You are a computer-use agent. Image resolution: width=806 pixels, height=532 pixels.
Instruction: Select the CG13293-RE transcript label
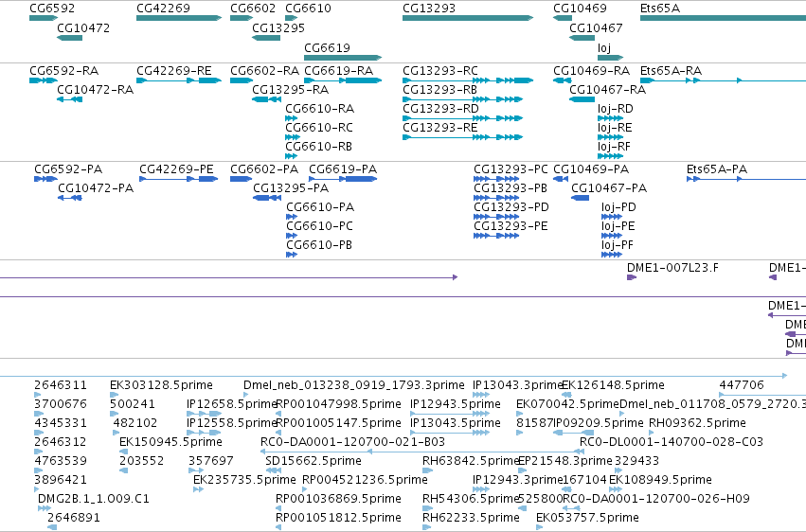coord(440,128)
